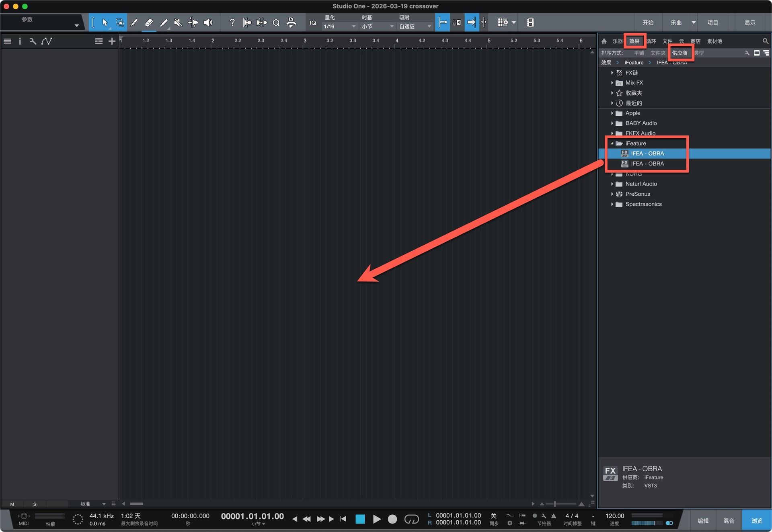Image resolution: width=772 pixels, height=532 pixels.
Task: Sort browser by 文件夹 (Folder)
Action: 657,53
